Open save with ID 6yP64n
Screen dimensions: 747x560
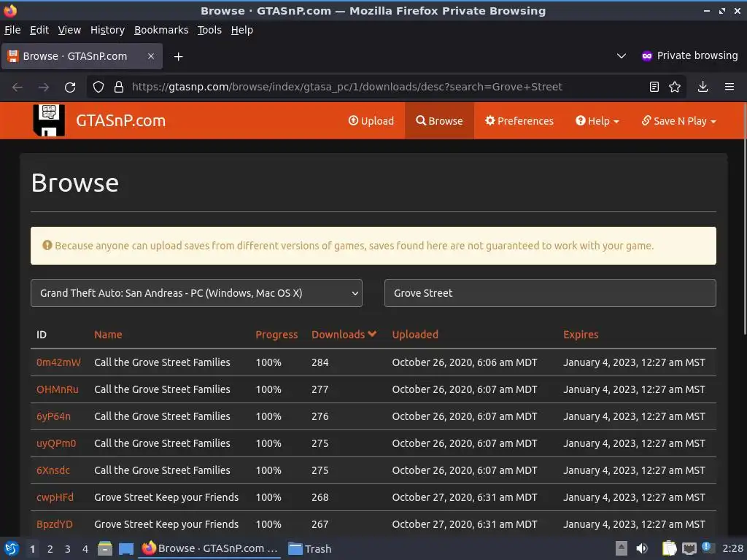[x=53, y=416]
